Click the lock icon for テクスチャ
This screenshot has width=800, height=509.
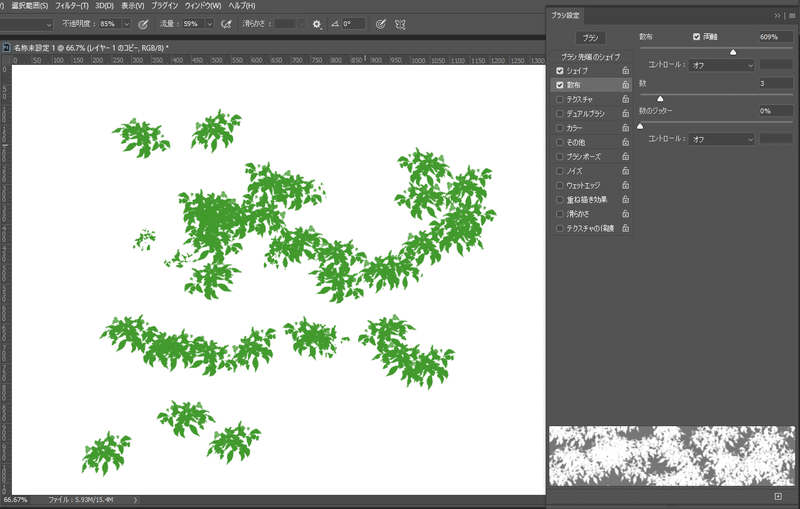[x=626, y=99]
